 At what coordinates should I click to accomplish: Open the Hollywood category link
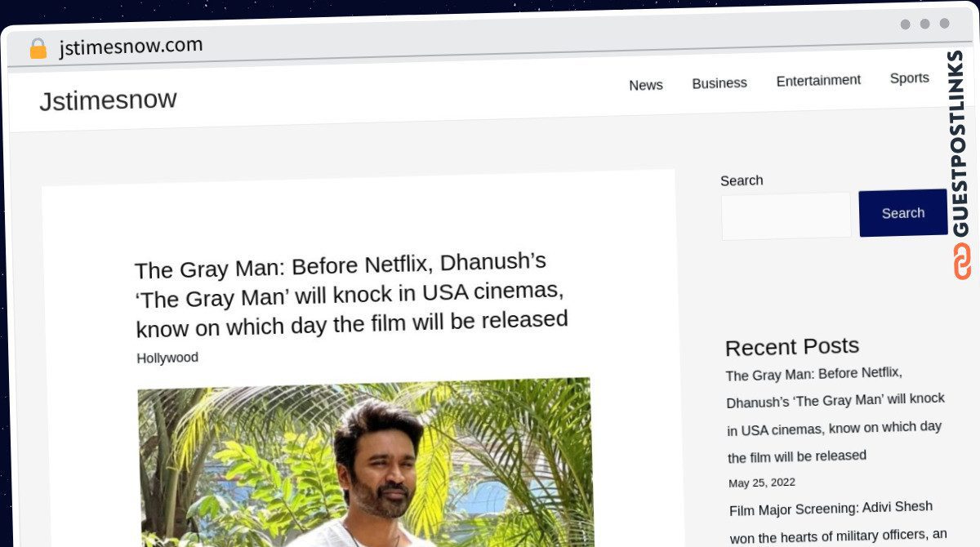point(167,358)
